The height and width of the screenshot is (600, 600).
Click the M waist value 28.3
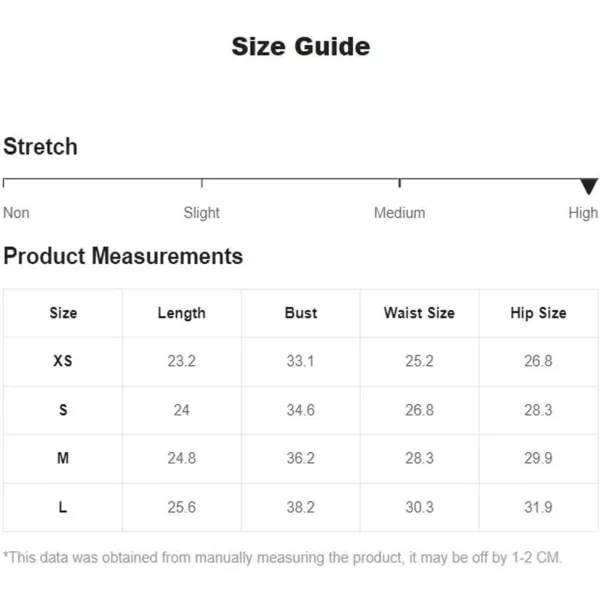point(419,458)
